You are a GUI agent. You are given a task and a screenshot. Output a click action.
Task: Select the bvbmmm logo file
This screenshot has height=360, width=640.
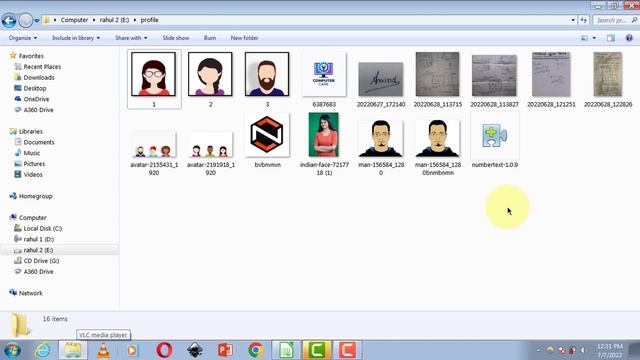click(267, 140)
